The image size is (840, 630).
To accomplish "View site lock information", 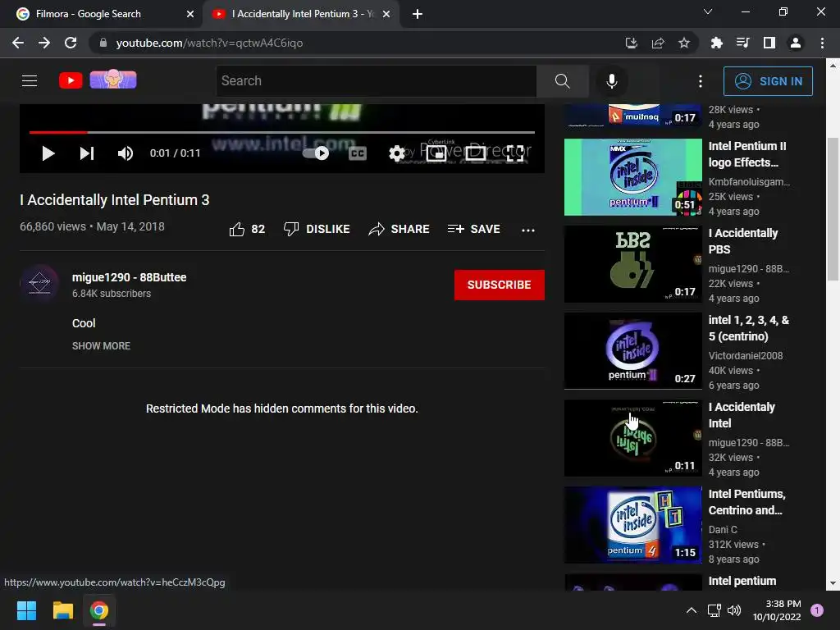I will 103,43.
